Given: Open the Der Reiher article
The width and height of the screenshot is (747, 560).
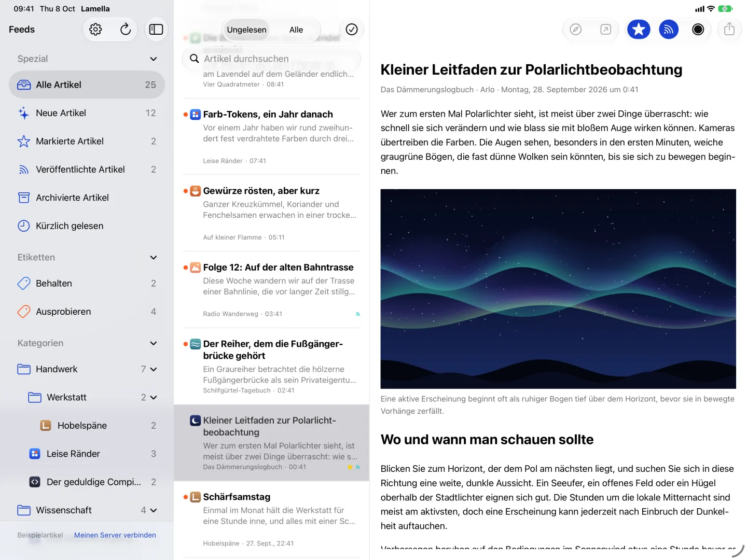Looking at the screenshot, I should (271, 367).
